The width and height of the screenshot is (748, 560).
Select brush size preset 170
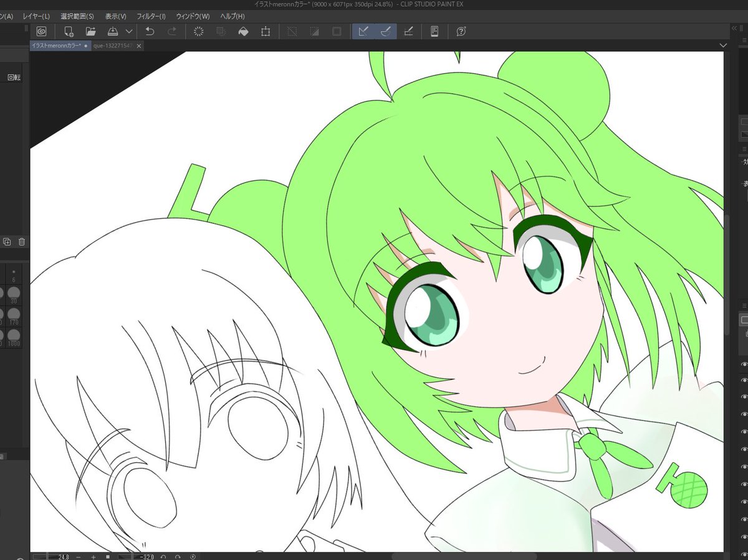(13, 316)
